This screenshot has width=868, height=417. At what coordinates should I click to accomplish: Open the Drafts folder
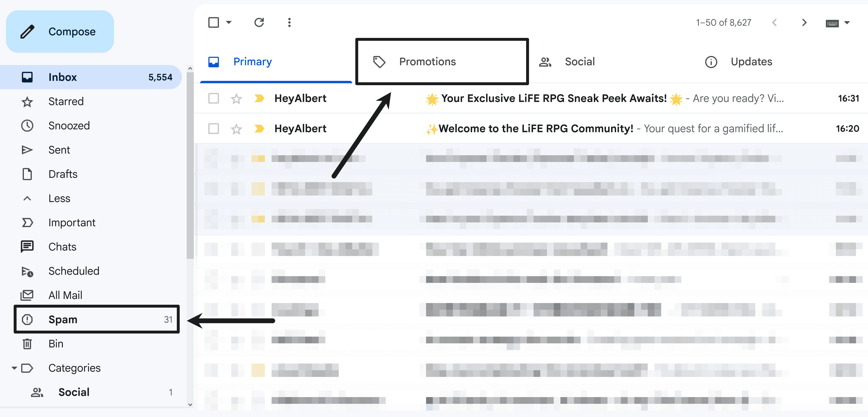[63, 174]
